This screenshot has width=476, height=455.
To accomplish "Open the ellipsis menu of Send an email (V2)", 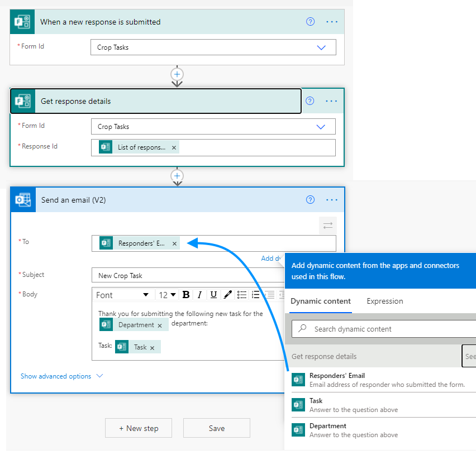I will (x=331, y=200).
